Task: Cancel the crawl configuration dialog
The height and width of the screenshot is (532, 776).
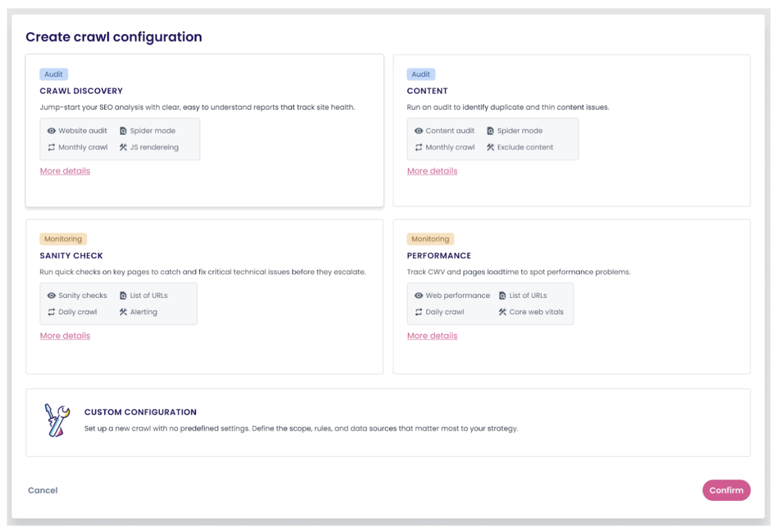Action: 43,490
